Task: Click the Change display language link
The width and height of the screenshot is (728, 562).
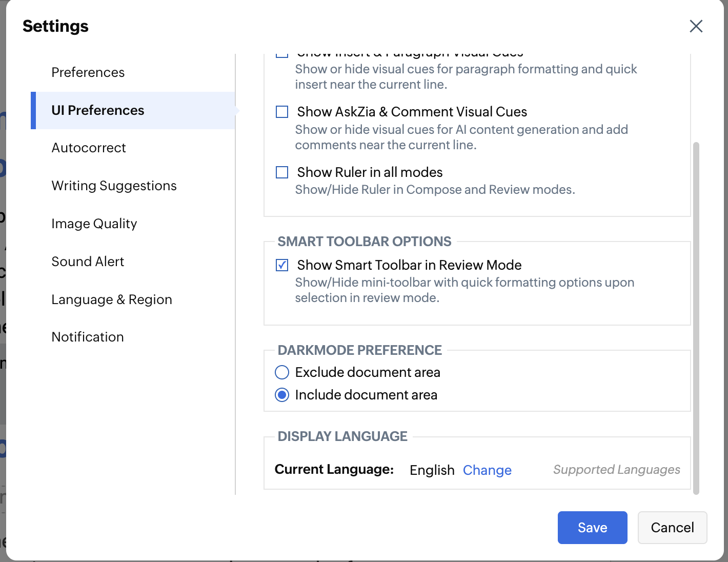Action: [487, 470]
